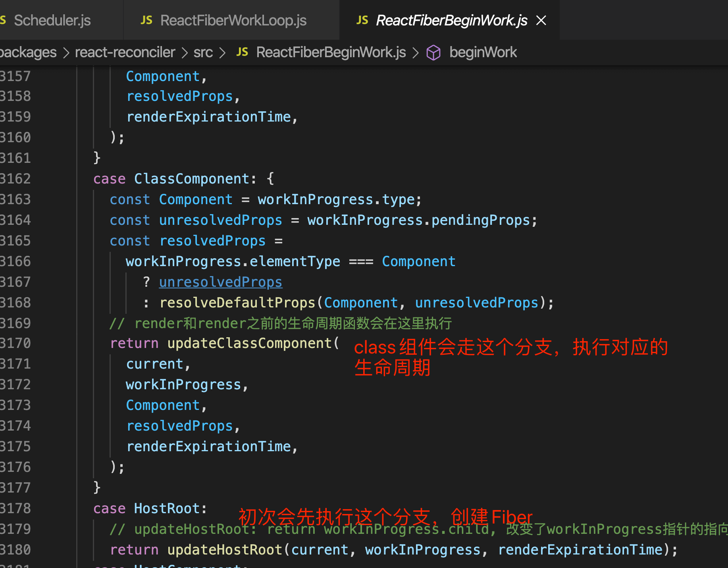
Task: Click the chevron after src breadcrumb
Action: click(x=222, y=52)
